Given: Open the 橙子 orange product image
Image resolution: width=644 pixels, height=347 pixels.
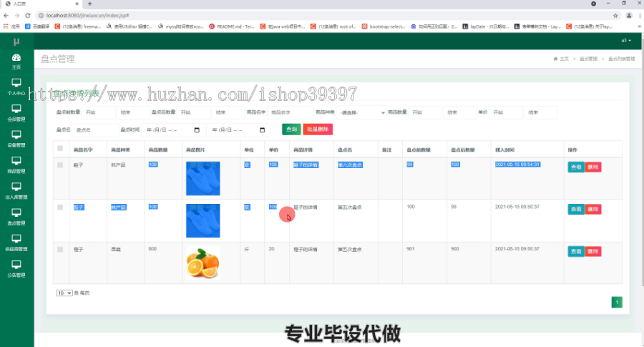Looking at the screenshot, I should point(203,263).
